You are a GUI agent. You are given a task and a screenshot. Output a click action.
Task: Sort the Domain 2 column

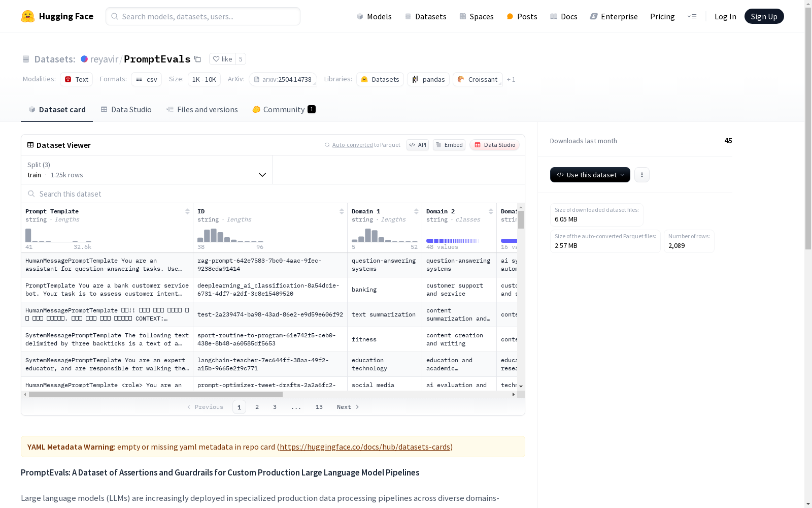click(491, 211)
